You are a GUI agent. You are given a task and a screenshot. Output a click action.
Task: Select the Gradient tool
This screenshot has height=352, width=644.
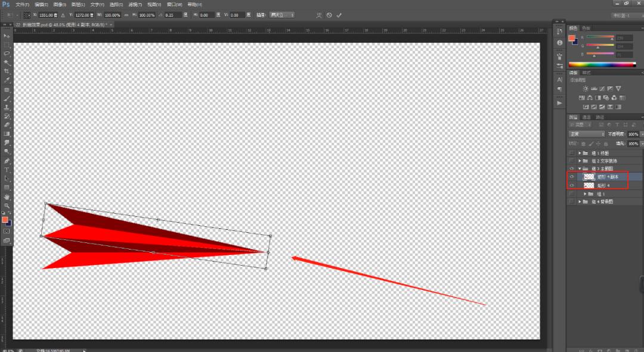point(7,134)
